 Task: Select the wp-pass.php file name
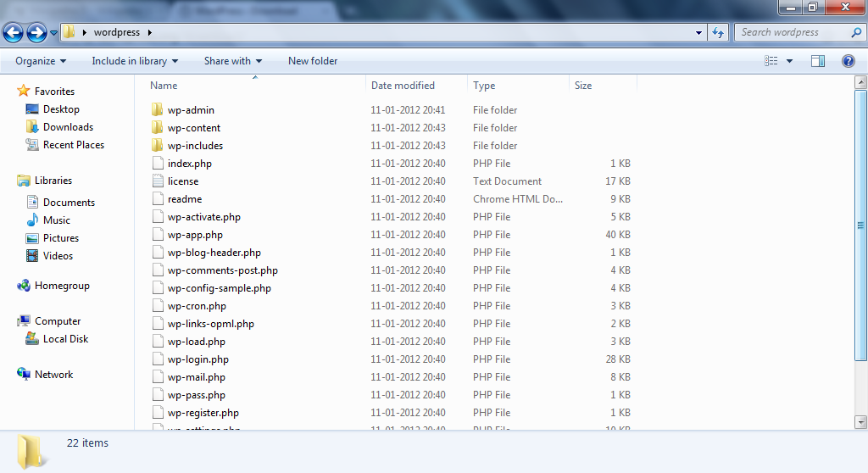[197, 395]
